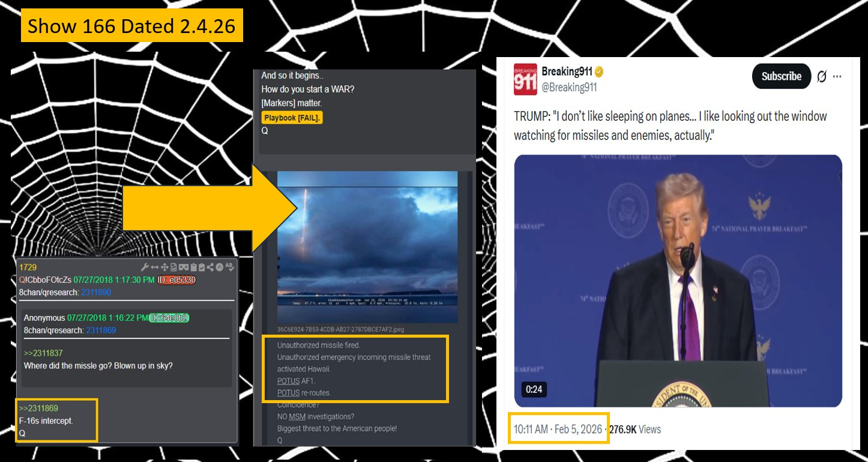Click the image file icon in post header

point(173,267)
